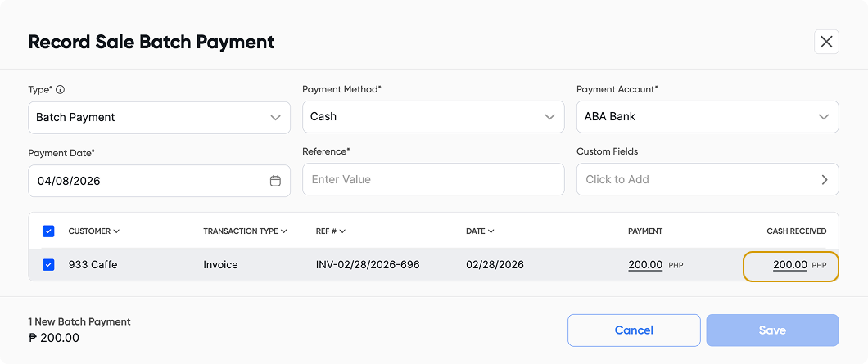868x364 pixels.
Task: Close the Record Sale Batch Payment dialog
Action: (826, 42)
